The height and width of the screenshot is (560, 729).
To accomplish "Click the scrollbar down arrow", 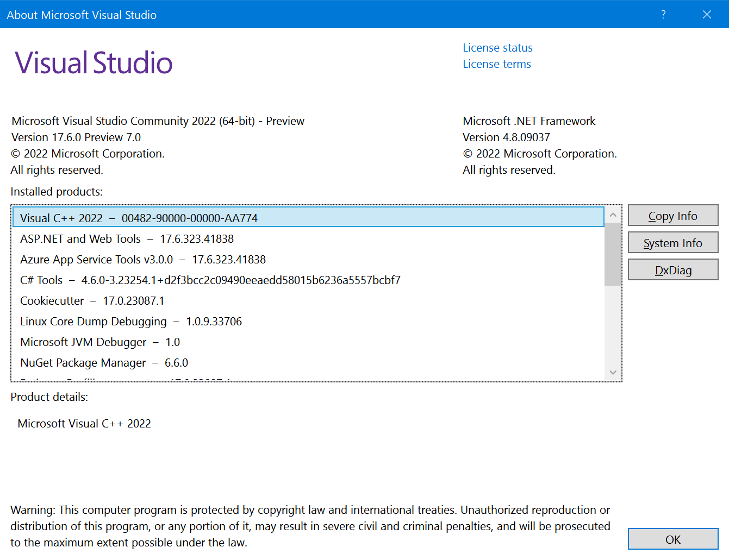I will click(x=613, y=373).
